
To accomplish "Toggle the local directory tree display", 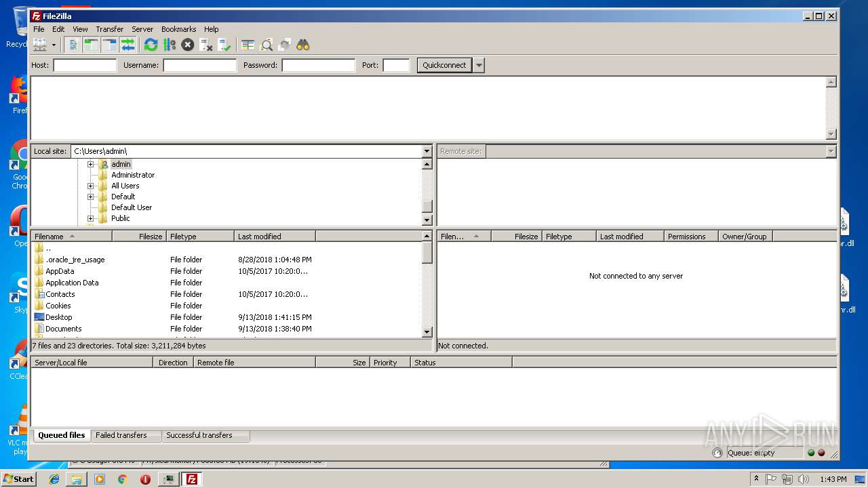I will click(x=92, y=45).
